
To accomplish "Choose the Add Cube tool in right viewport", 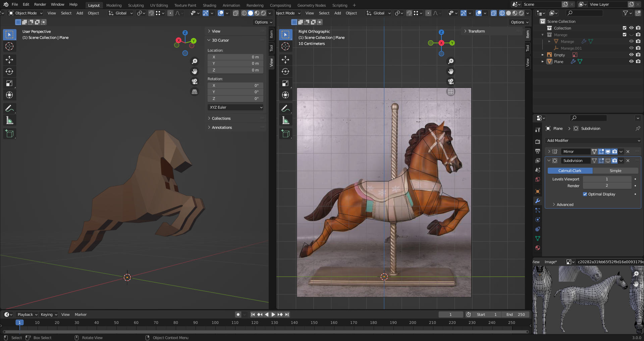I will [285, 133].
